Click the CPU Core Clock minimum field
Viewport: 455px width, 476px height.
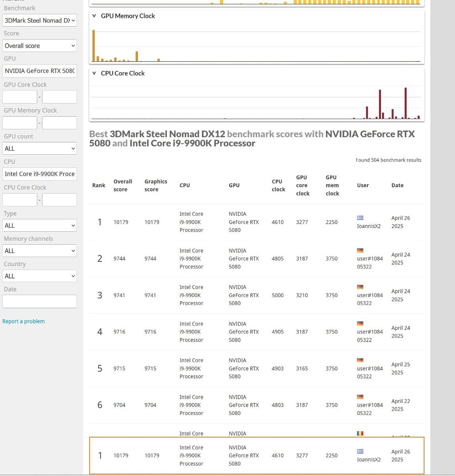click(20, 200)
